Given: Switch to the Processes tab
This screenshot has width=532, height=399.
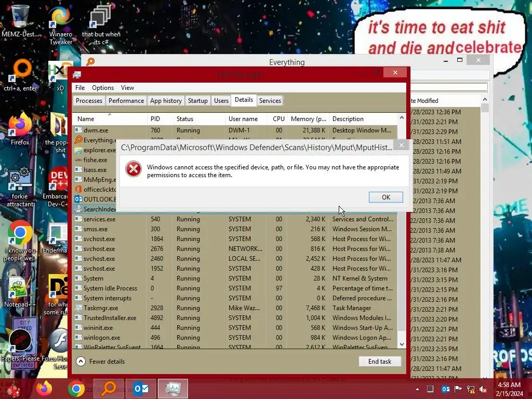Looking at the screenshot, I should click(89, 101).
